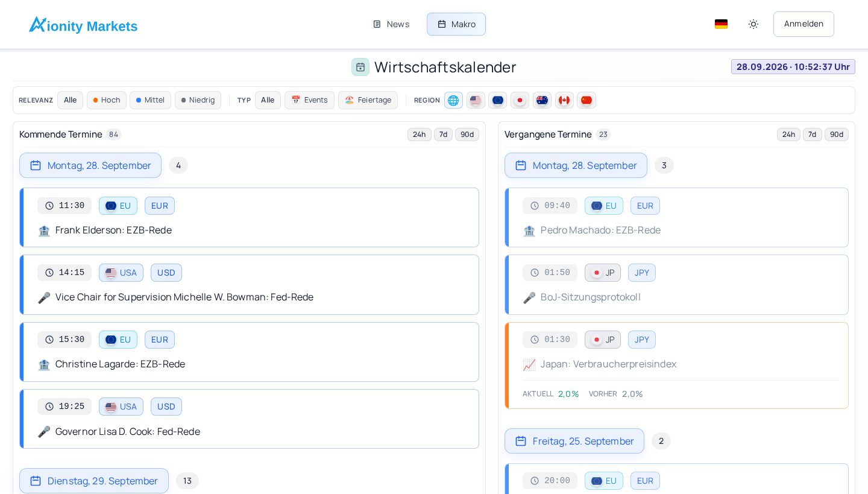The height and width of the screenshot is (494, 868).
Task: Click microphone icon beside Lisa D. Cook
Action: 44,432
